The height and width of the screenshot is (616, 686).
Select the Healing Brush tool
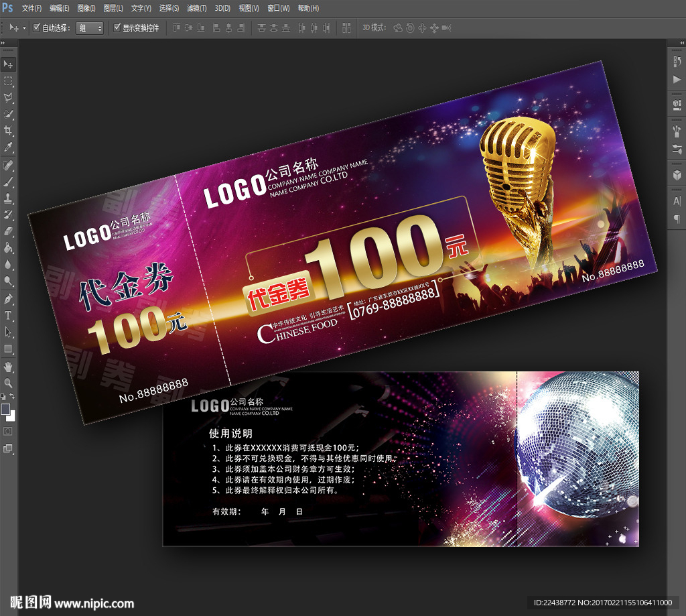[x=8, y=166]
